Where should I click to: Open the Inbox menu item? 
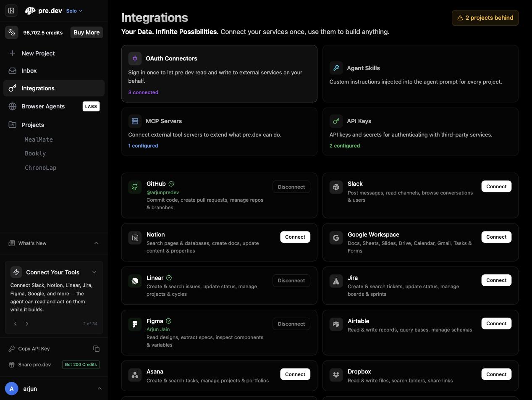pos(54,71)
